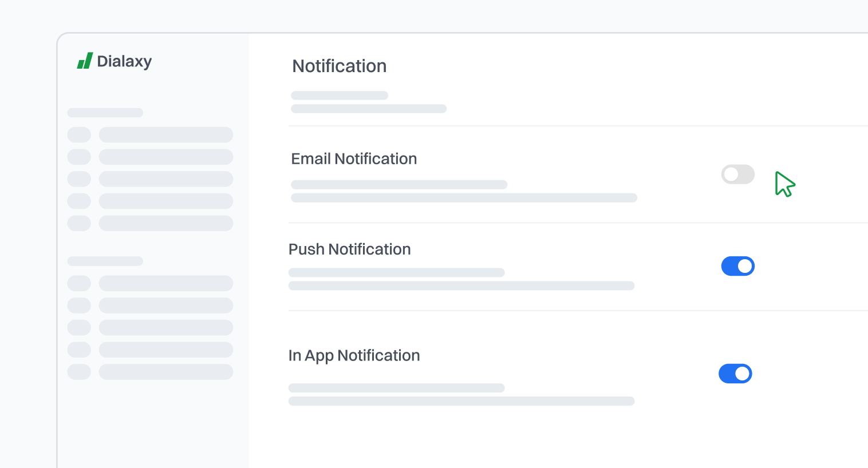
Task: Enable the Email Notification toggle
Action: pyautogui.click(x=737, y=174)
